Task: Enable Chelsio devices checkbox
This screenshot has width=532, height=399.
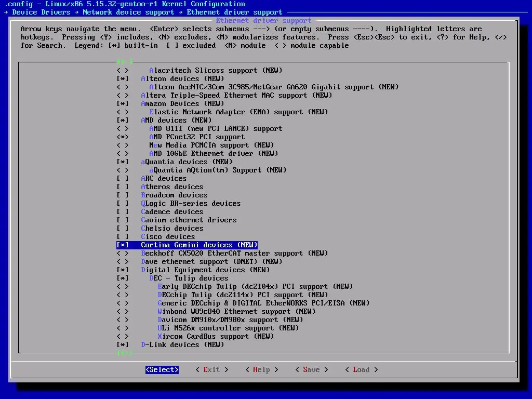Action: pos(123,229)
